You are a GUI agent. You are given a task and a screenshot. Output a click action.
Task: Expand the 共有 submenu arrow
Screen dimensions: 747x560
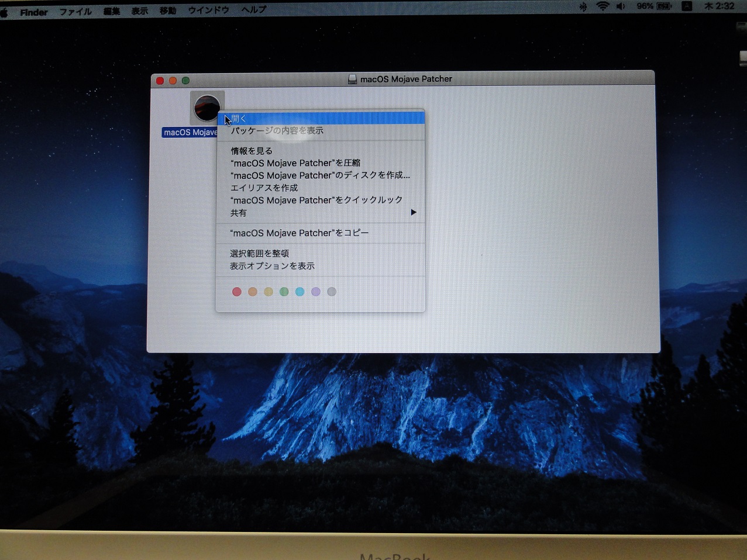click(x=414, y=212)
